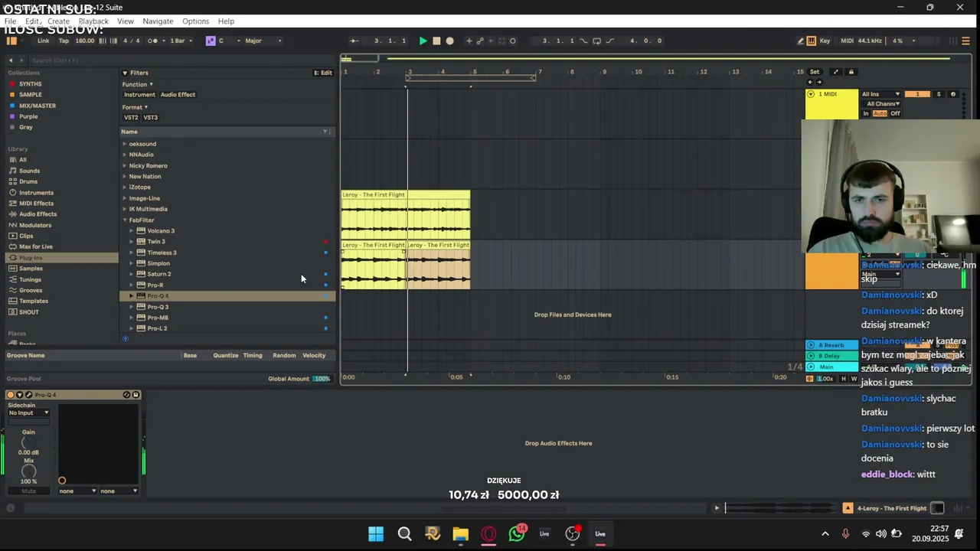The width and height of the screenshot is (980, 551).
Task: Click the Pro-Q 4 save preset icon
Action: pos(136,395)
